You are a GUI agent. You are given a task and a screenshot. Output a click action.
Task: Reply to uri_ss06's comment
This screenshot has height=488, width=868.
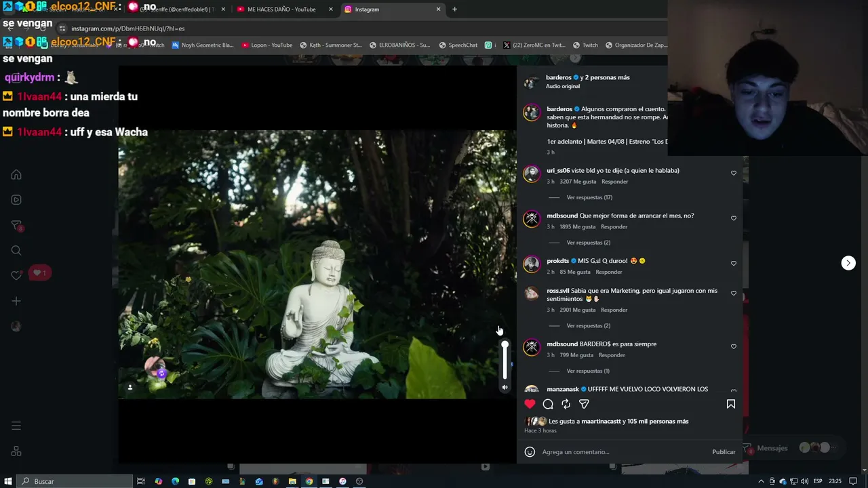(x=615, y=182)
